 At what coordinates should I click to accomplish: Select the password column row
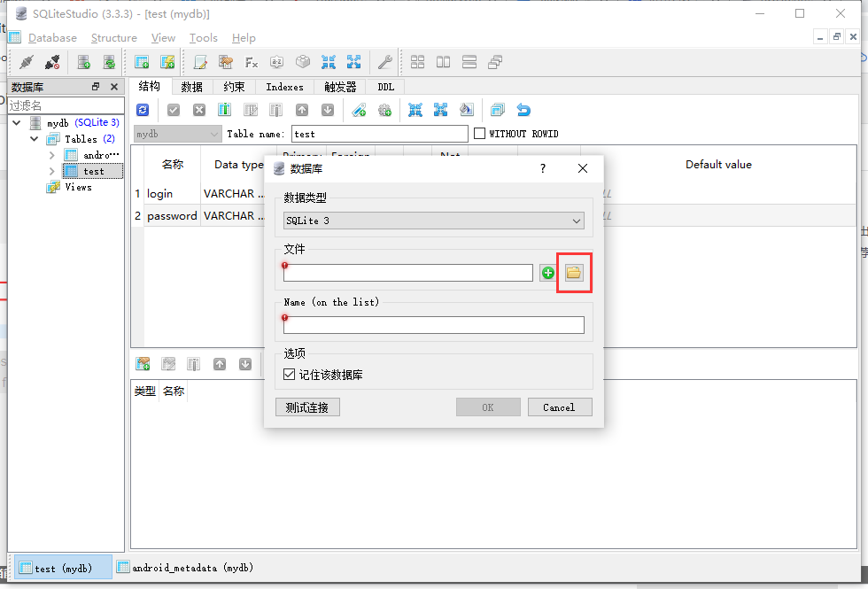(x=172, y=216)
